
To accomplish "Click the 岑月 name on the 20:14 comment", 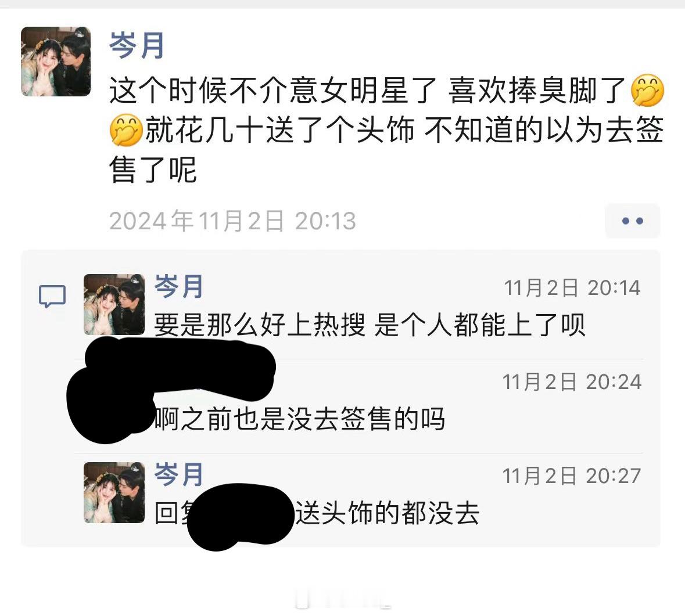I will (179, 287).
